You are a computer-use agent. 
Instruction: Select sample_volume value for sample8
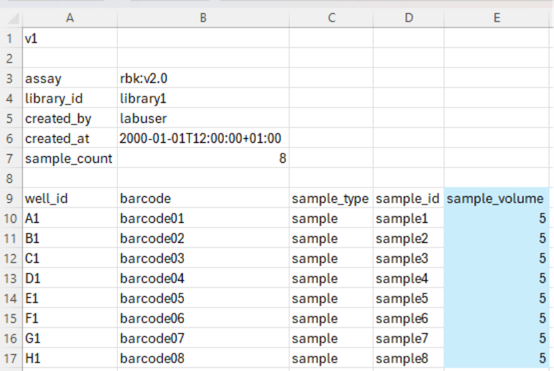496,358
